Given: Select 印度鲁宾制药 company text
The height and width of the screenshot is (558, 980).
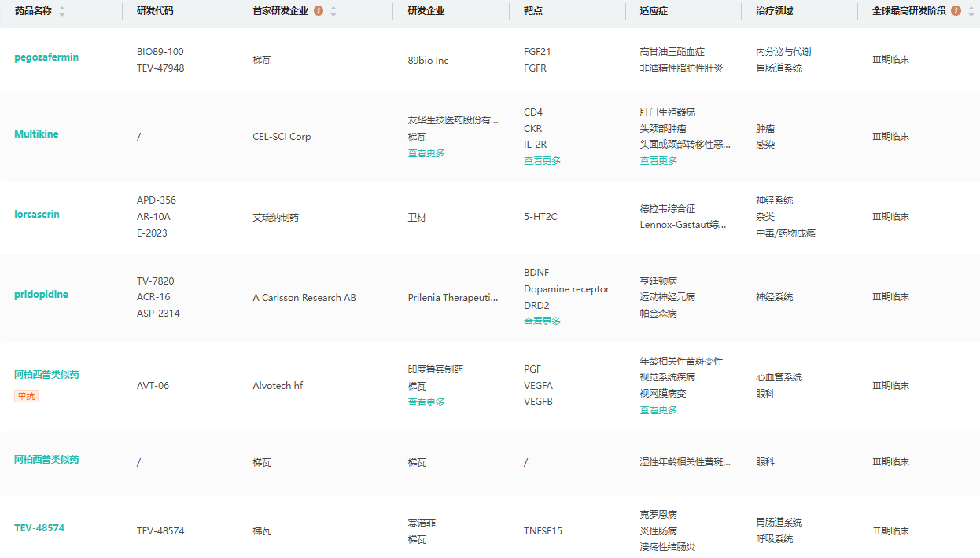Looking at the screenshot, I should 436,369.
